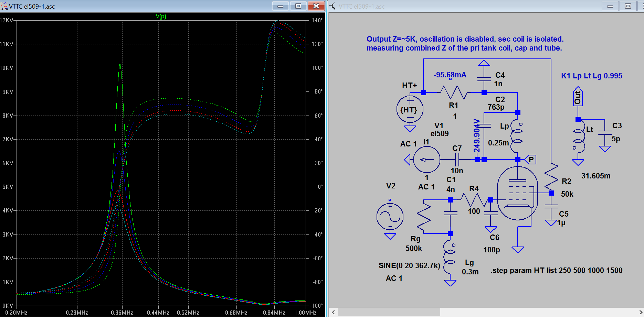Click the -95.68mA current annotation
Screen dimensions: 644x317
(x=450, y=75)
